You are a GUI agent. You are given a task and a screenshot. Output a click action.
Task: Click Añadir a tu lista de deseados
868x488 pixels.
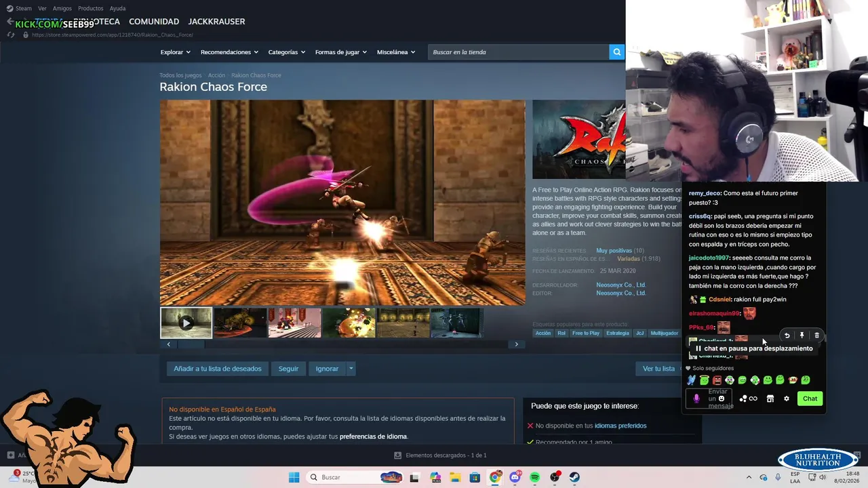click(217, 369)
